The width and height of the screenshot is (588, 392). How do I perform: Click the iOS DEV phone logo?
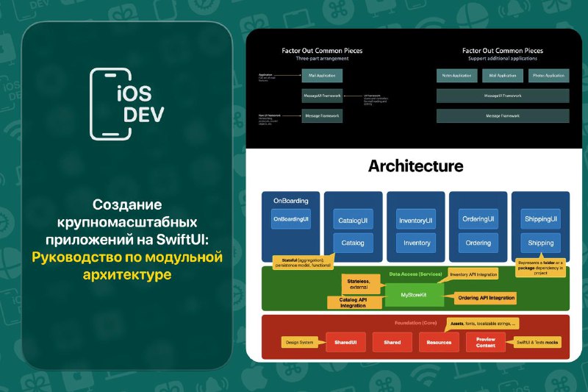(126, 104)
